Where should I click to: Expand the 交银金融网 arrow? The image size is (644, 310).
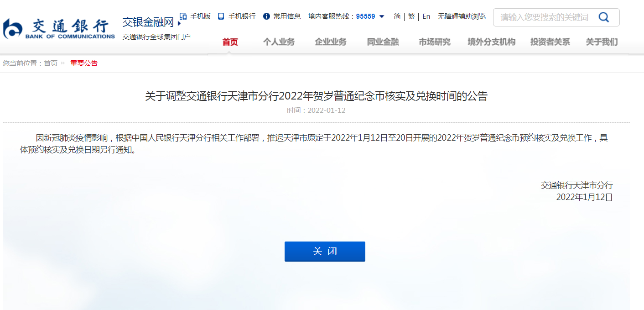[x=179, y=23]
